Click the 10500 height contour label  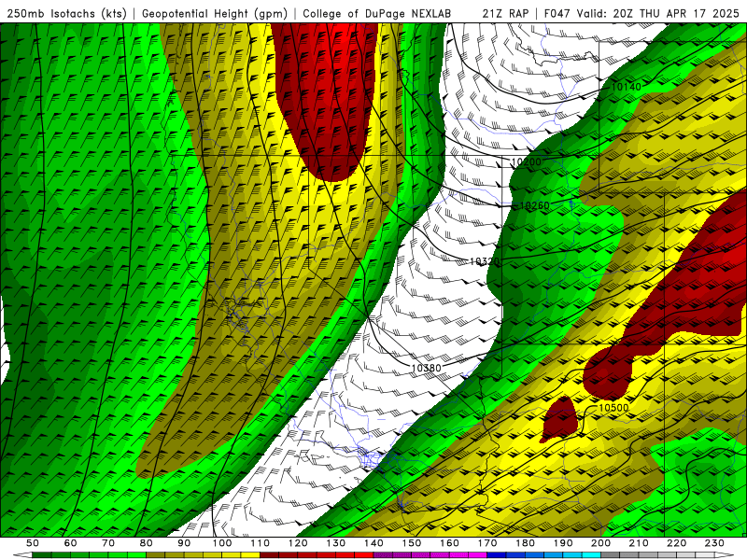point(613,408)
